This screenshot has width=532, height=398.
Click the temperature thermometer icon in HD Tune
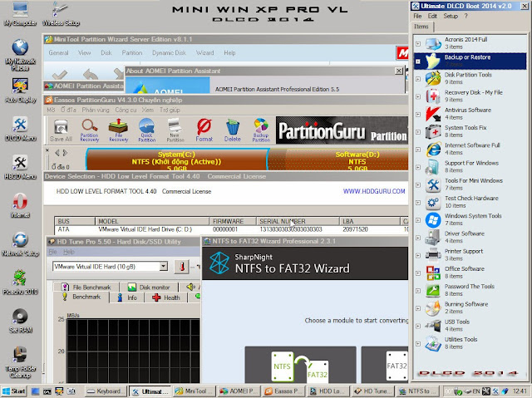click(x=181, y=267)
